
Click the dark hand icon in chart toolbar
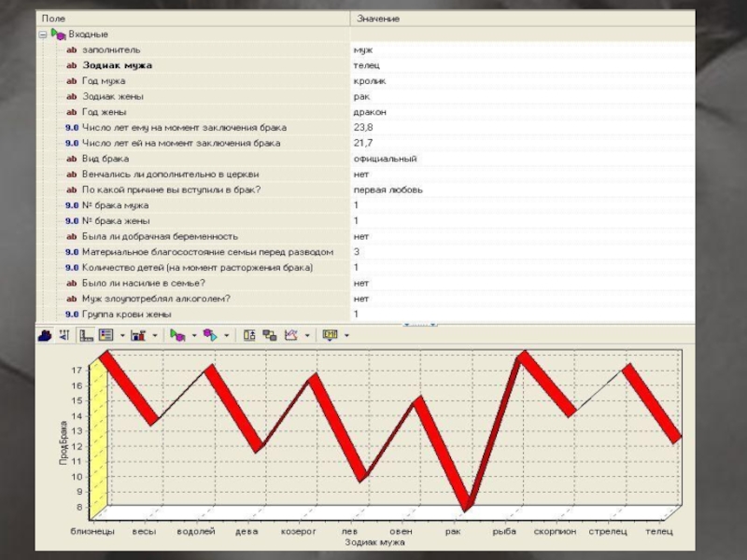pyautogui.click(x=46, y=334)
